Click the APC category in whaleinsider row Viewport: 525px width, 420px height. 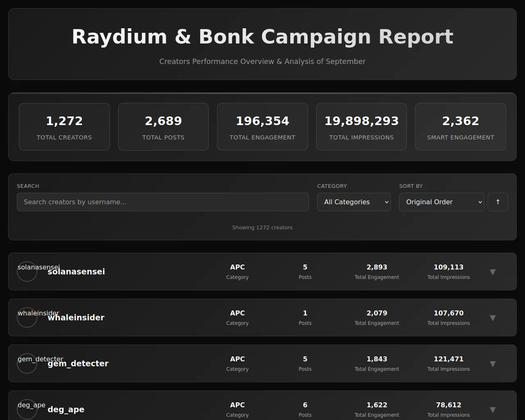tap(237, 313)
